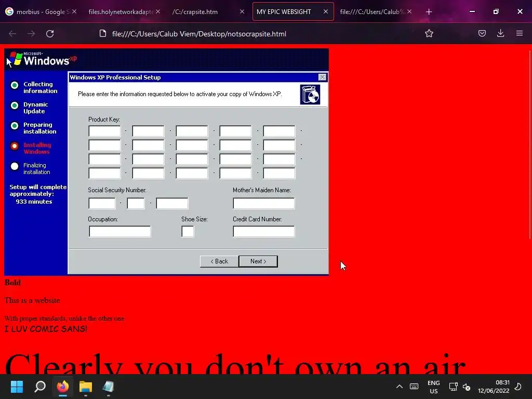Focus the Mother's Maiden Name field

point(263,203)
